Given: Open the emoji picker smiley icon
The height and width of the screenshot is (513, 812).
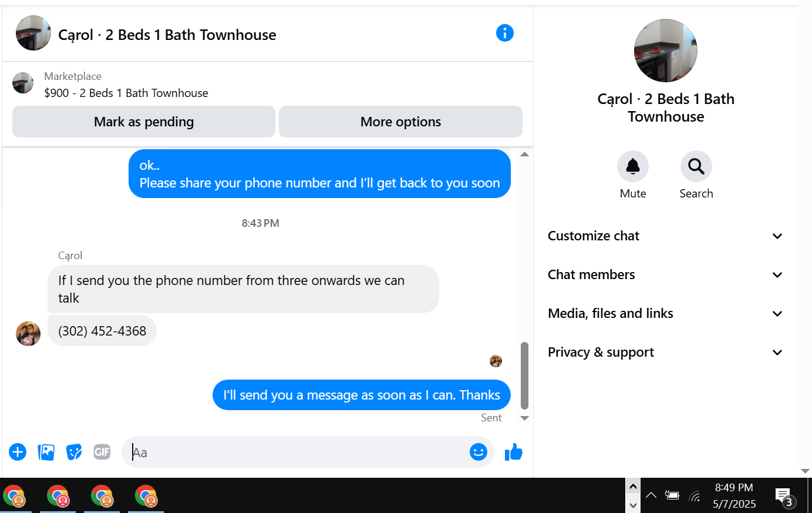Looking at the screenshot, I should click(479, 452).
